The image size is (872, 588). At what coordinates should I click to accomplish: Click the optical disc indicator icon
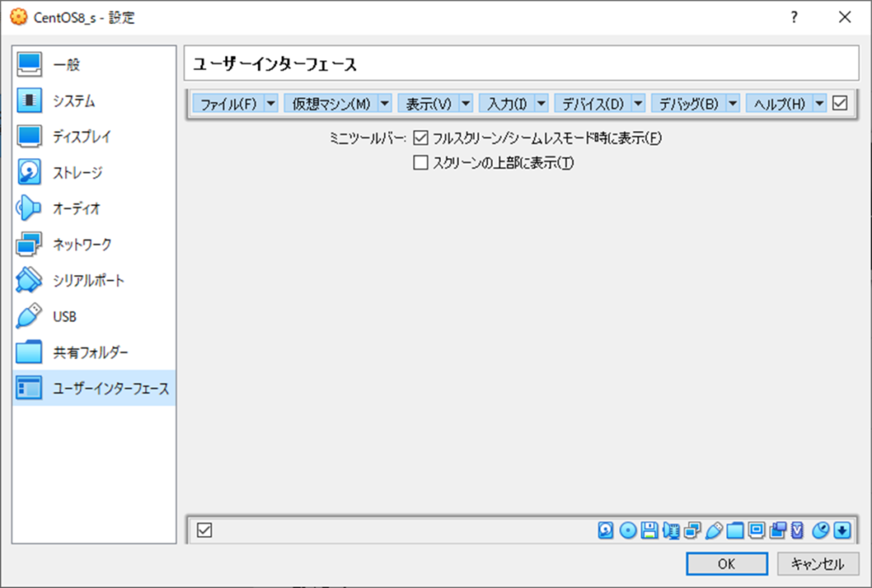(x=628, y=530)
